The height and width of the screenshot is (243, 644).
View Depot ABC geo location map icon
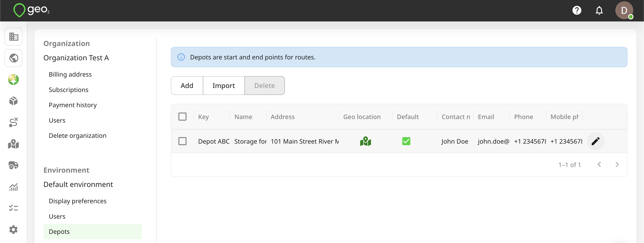(366, 141)
